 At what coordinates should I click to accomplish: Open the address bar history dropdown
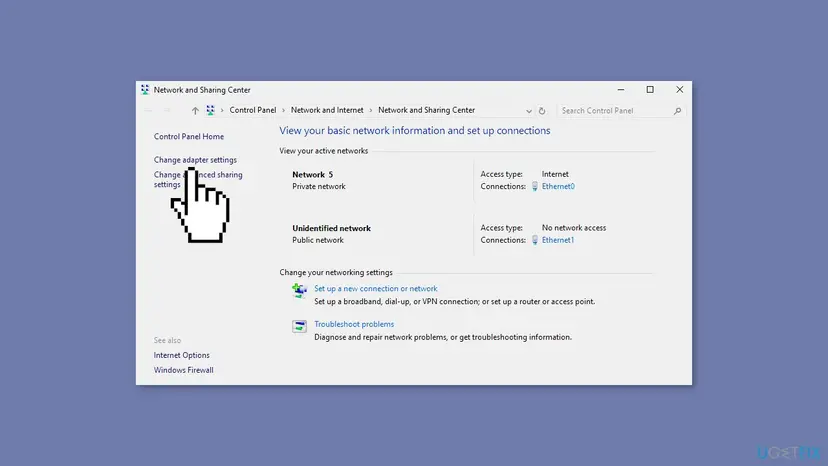529,111
